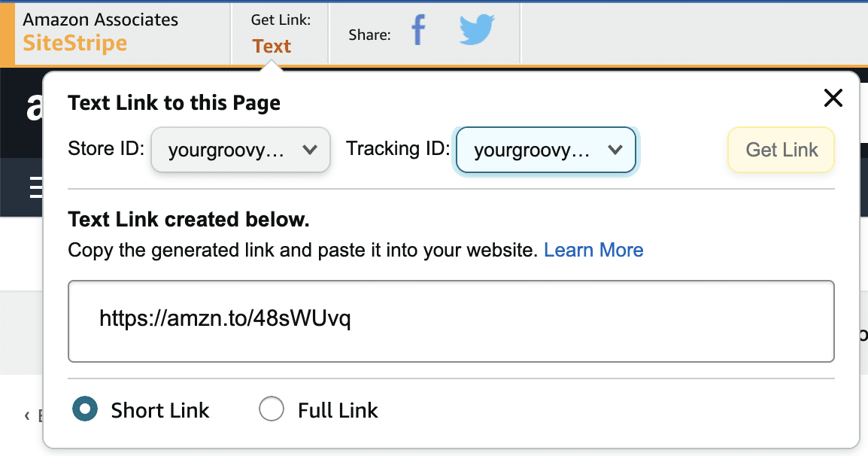Viewport: 868px width, 456px height.
Task: Open the Learn More link
Action: pyautogui.click(x=593, y=250)
